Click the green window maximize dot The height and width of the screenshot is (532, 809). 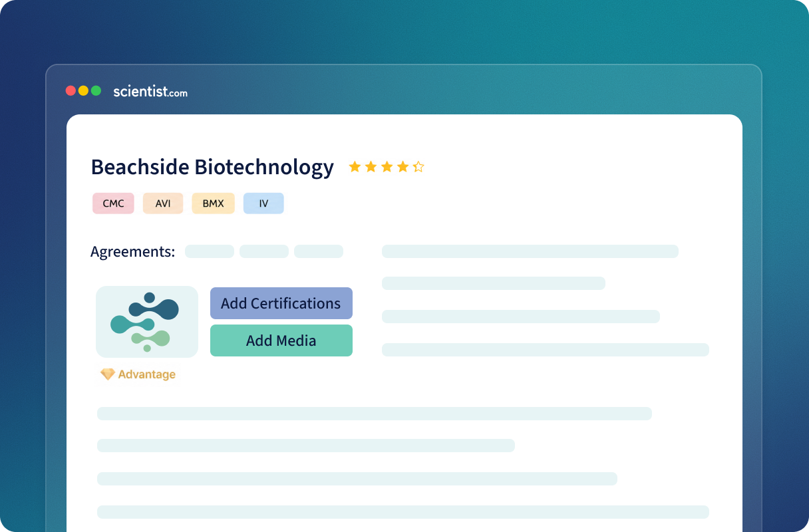point(96,91)
